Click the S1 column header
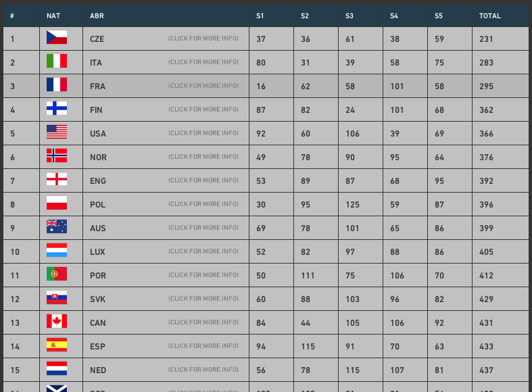Screen dimensions: 532x392 (260, 16)
